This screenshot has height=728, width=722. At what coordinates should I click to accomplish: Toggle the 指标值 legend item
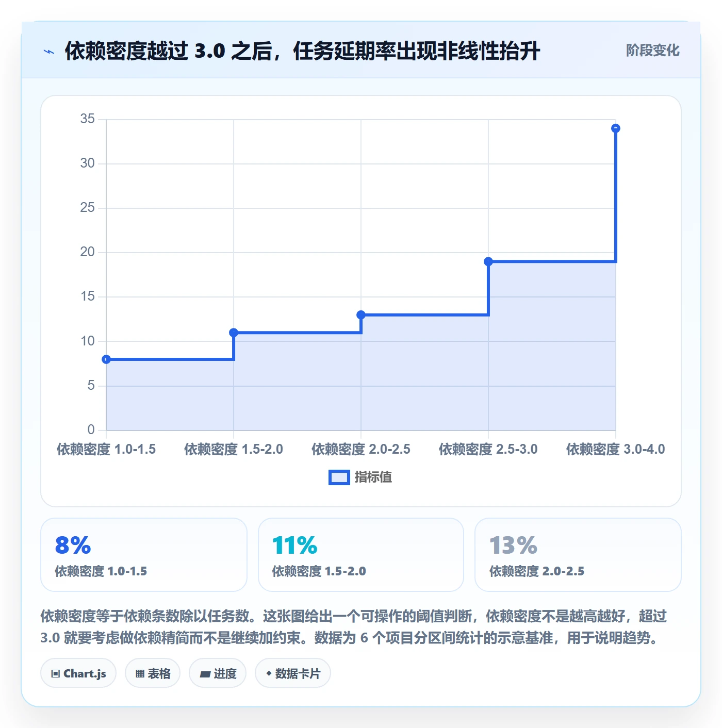(360, 477)
